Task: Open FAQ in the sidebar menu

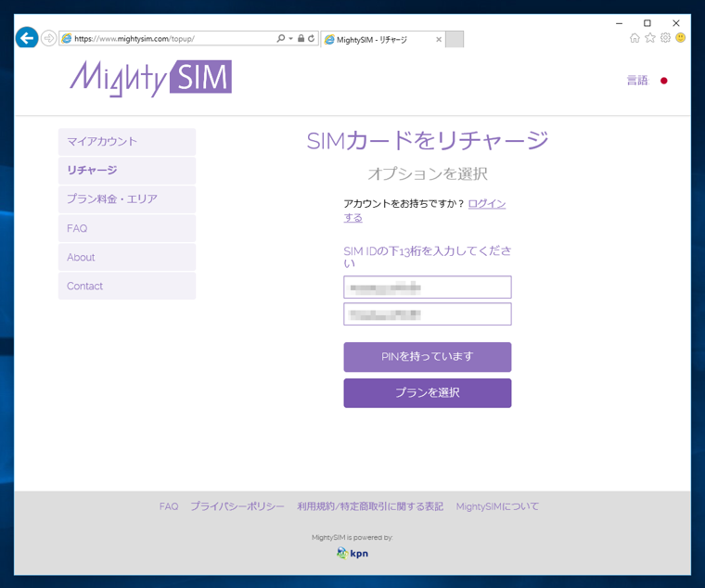Action: click(x=127, y=228)
